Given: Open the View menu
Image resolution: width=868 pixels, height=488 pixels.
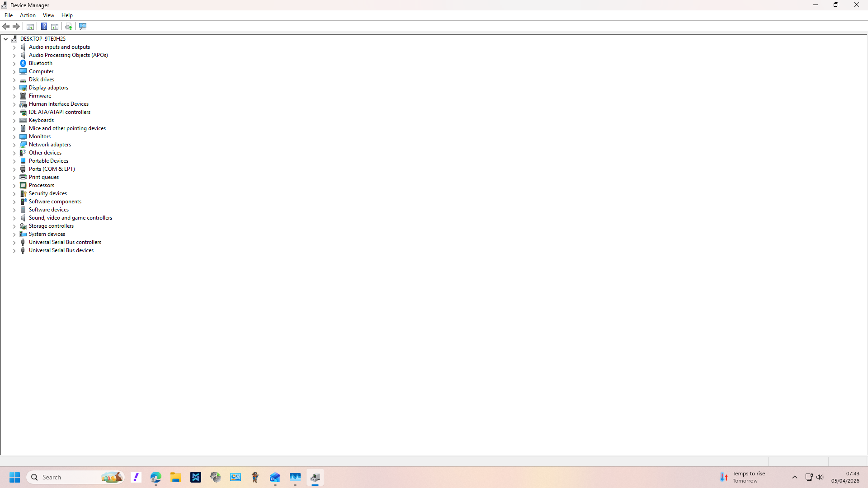Looking at the screenshot, I should (x=48, y=15).
